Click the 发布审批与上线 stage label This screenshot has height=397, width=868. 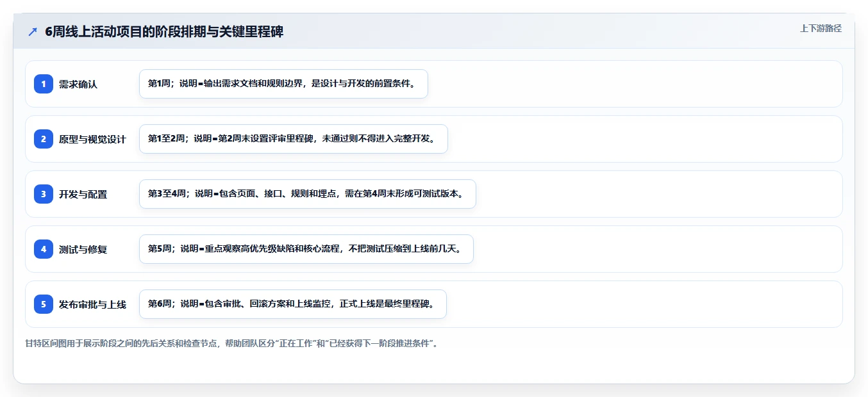tap(92, 304)
